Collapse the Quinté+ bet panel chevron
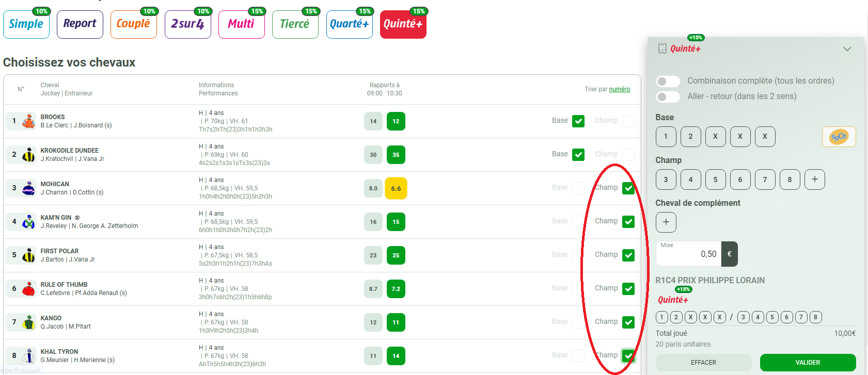 click(847, 49)
